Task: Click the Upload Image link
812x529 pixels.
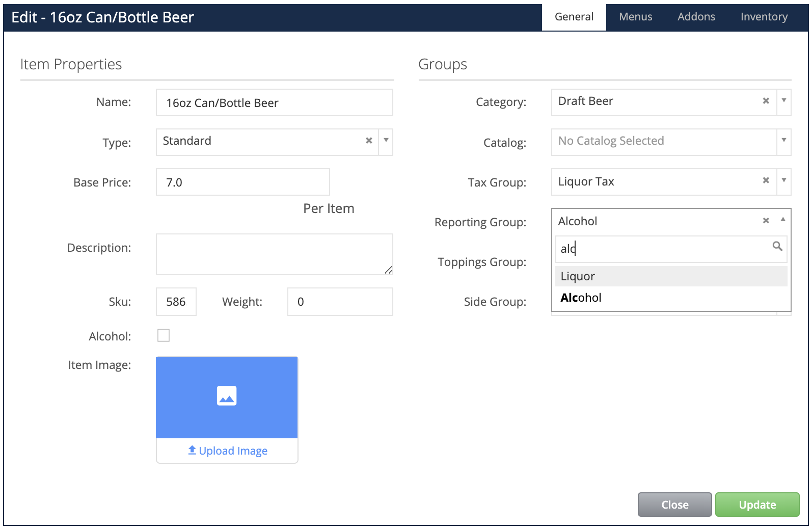Action: click(x=228, y=451)
